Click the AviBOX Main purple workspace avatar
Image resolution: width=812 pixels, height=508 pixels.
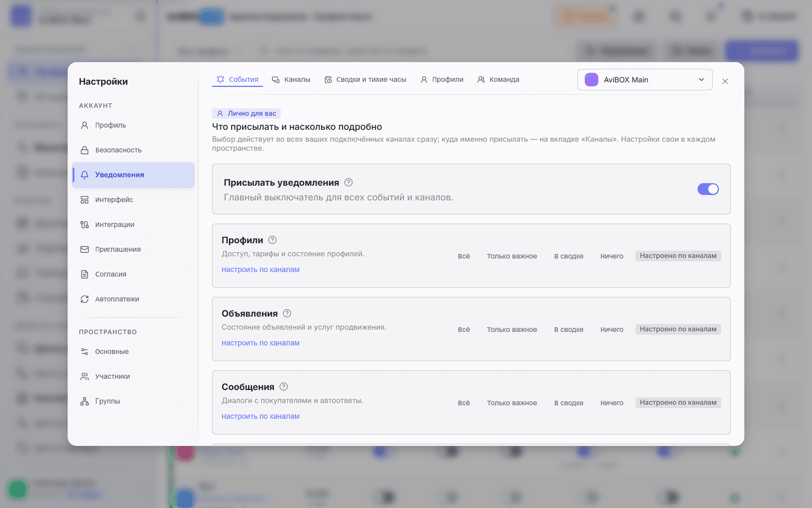(592, 80)
